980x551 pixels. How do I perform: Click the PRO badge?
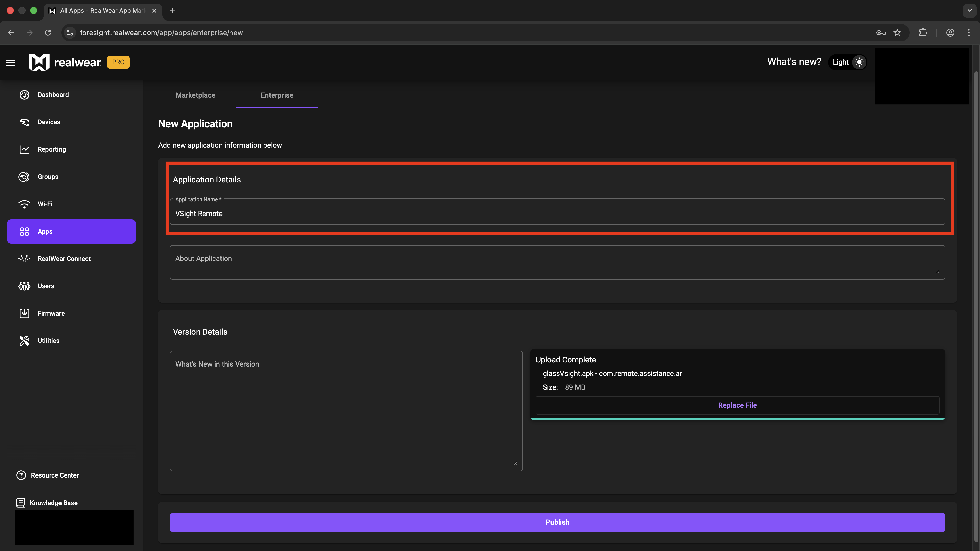[x=118, y=62]
